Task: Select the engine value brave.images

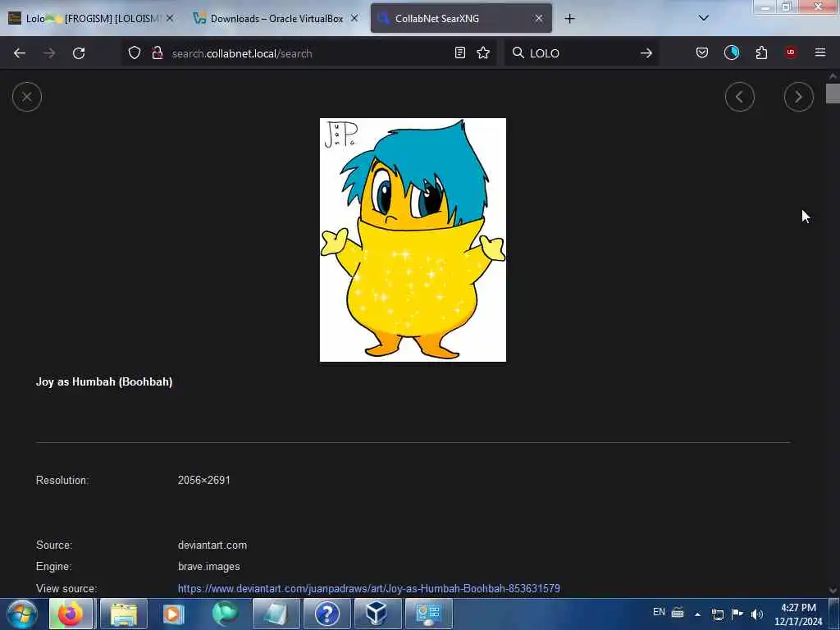Action: coord(208,566)
